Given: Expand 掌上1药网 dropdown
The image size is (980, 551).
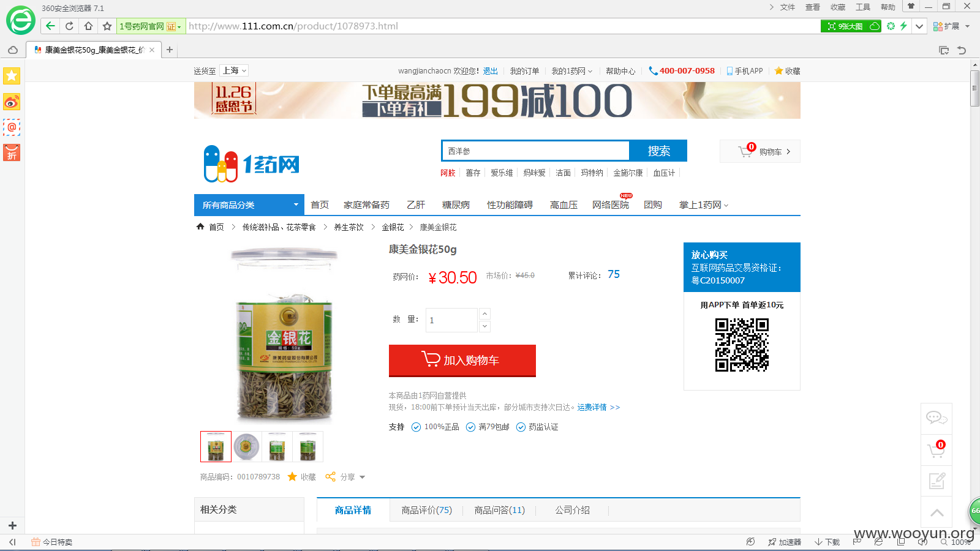Looking at the screenshot, I should [704, 205].
